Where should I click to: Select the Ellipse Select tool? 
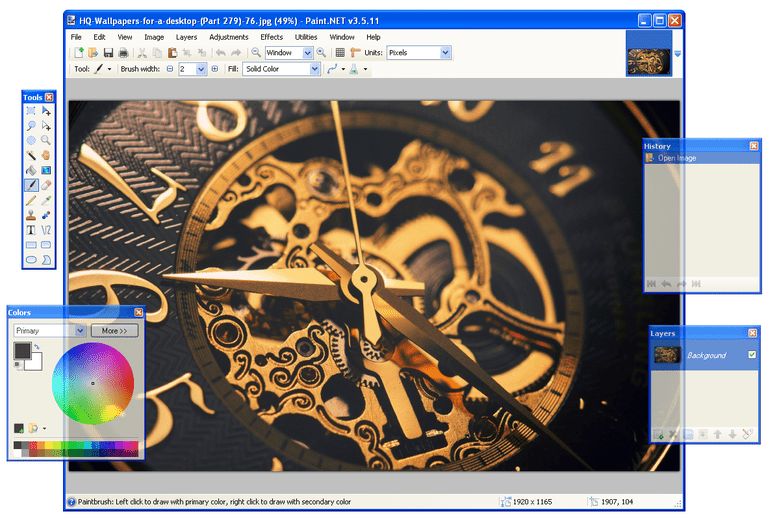31,141
